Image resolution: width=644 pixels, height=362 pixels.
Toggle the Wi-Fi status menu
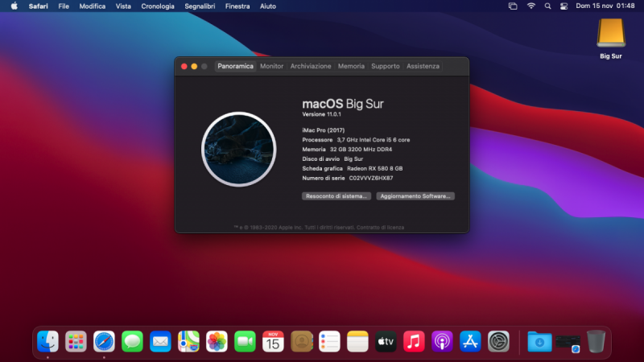(x=531, y=6)
